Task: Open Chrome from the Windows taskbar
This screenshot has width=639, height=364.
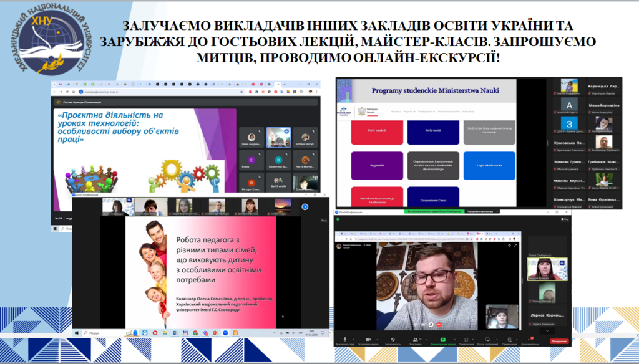Action: (x=195, y=333)
